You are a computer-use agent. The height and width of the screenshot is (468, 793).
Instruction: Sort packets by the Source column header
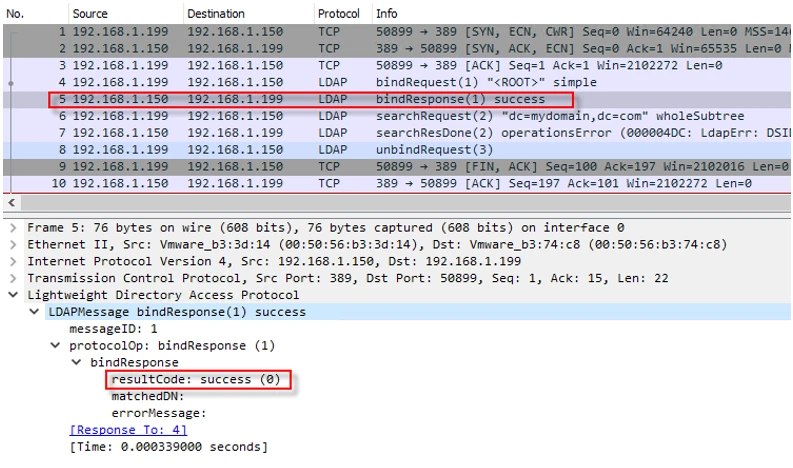90,14
